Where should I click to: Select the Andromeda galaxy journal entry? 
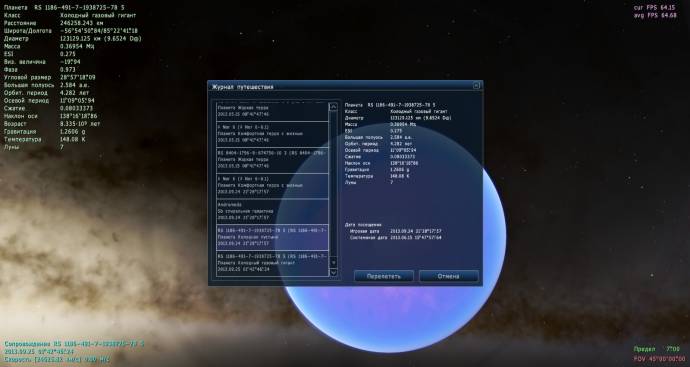pyautogui.click(x=272, y=211)
